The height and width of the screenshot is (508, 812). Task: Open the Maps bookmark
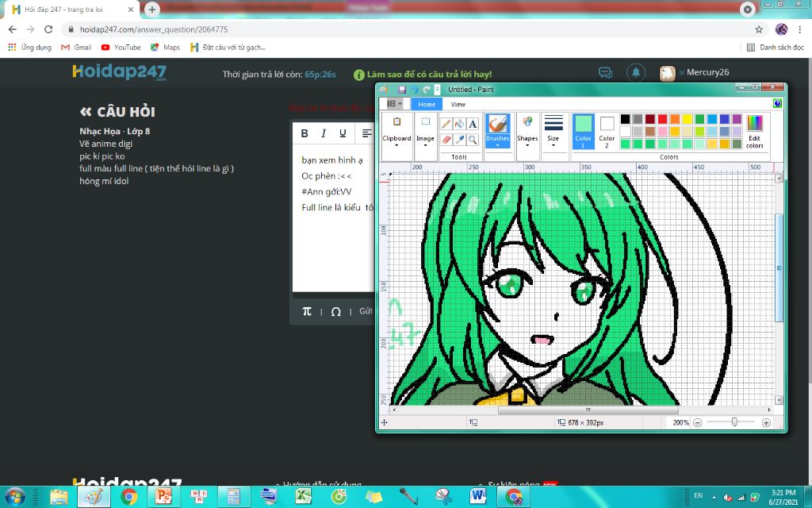coord(165,47)
